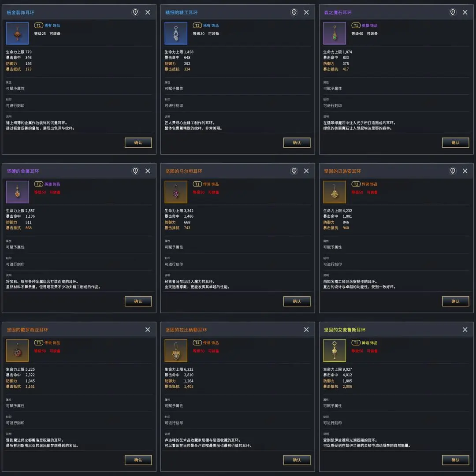Open location pin for 精细的精工耳环
476x476 pixels.
294,12
